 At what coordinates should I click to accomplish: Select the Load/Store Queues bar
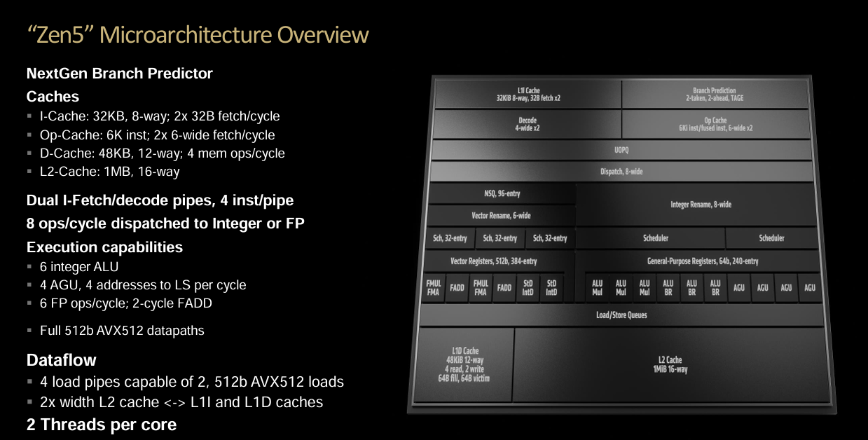point(621,315)
